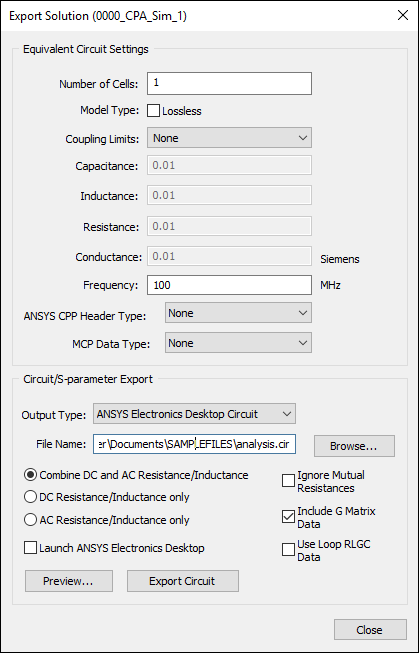Image resolution: width=419 pixels, height=653 pixels.
Task: Open ANSYS CPP Header Type dropdown
Action: tap(238, 313)
